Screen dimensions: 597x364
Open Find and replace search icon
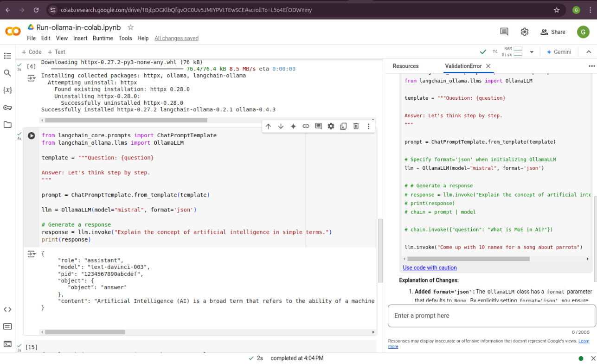(7, 73)
